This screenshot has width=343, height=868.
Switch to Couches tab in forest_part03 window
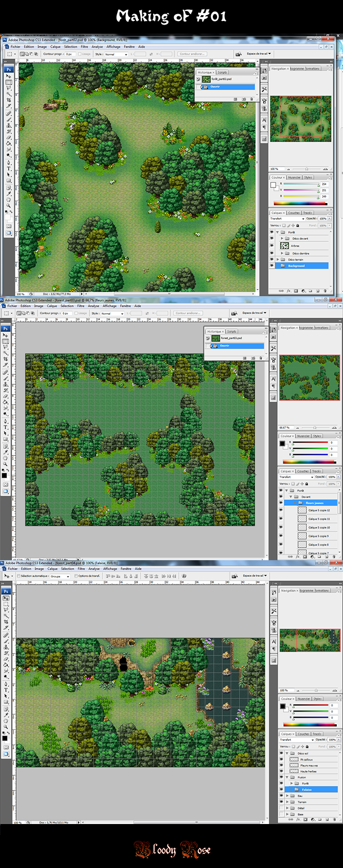(x=303, y=471)
